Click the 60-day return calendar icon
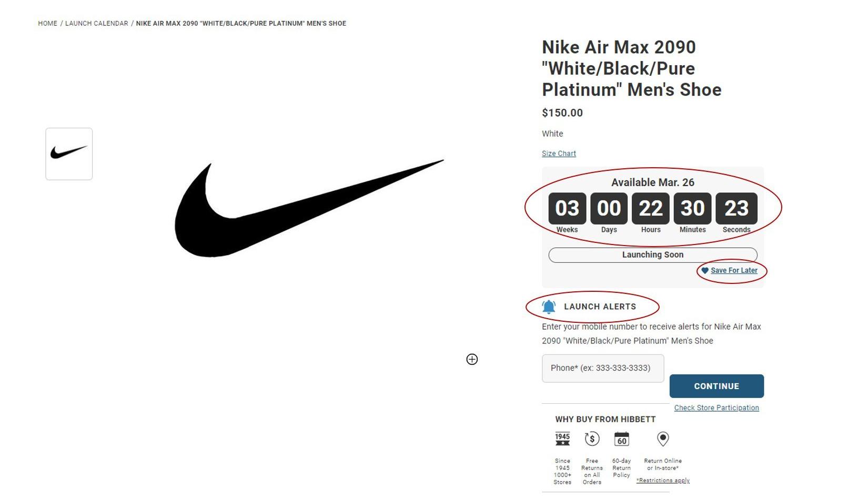Image resolution: width=868 pixels, height=499 pixels. 621,439
